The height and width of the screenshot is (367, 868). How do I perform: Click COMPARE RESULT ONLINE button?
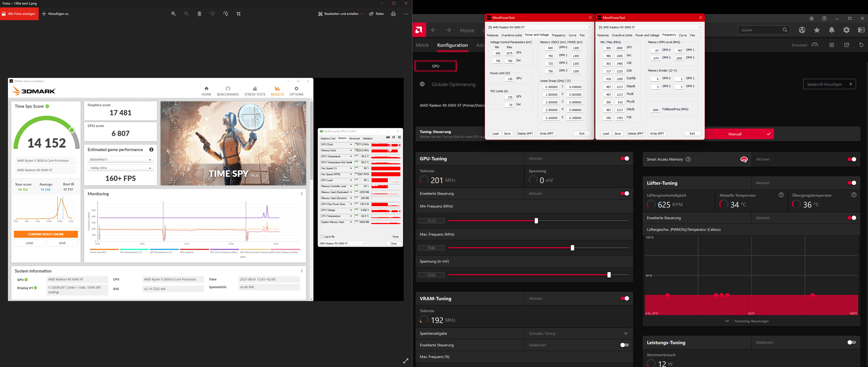click(x=46, y=234)
